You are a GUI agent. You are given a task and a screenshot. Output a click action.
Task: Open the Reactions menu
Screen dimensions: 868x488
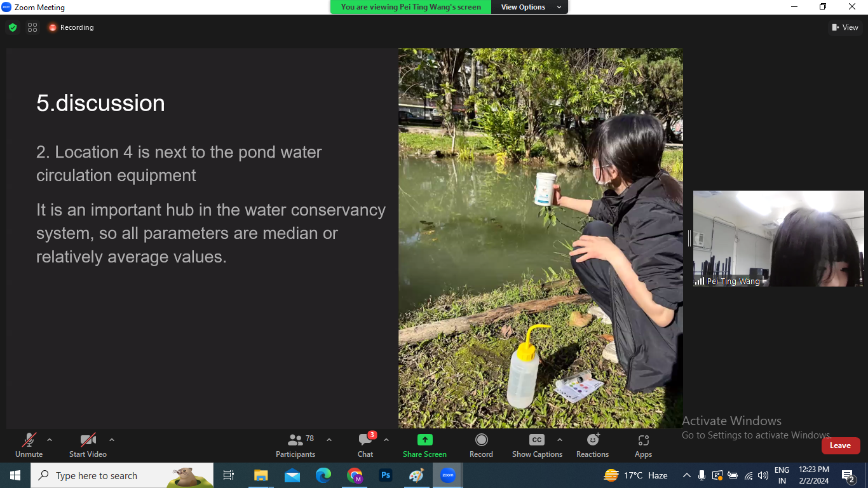(x=593, y=445)
